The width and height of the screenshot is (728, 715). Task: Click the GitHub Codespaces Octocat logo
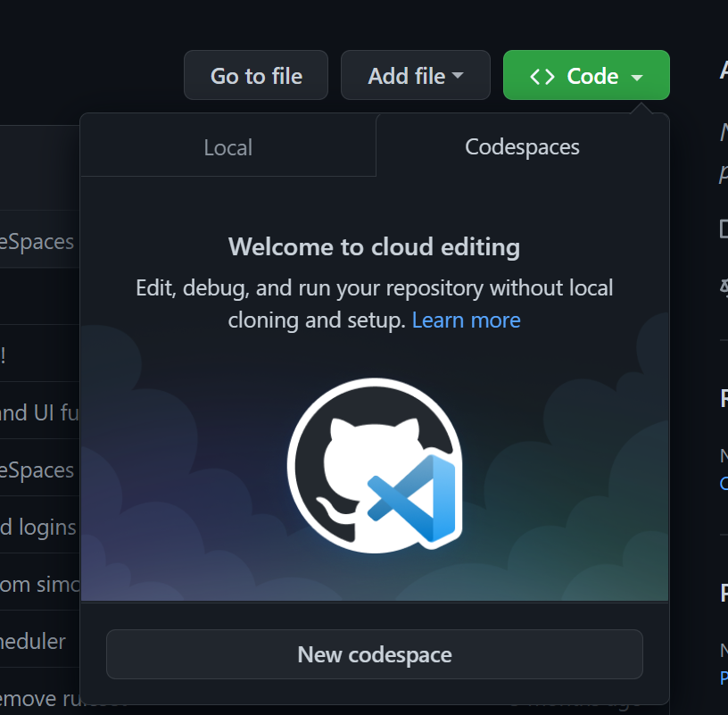[x=375, y=466]
